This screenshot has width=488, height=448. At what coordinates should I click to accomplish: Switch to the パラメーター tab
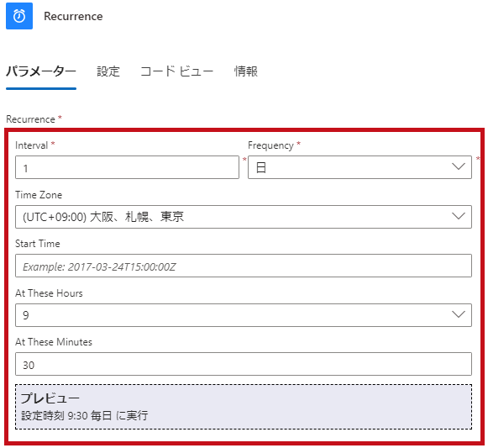coord(41,71)
